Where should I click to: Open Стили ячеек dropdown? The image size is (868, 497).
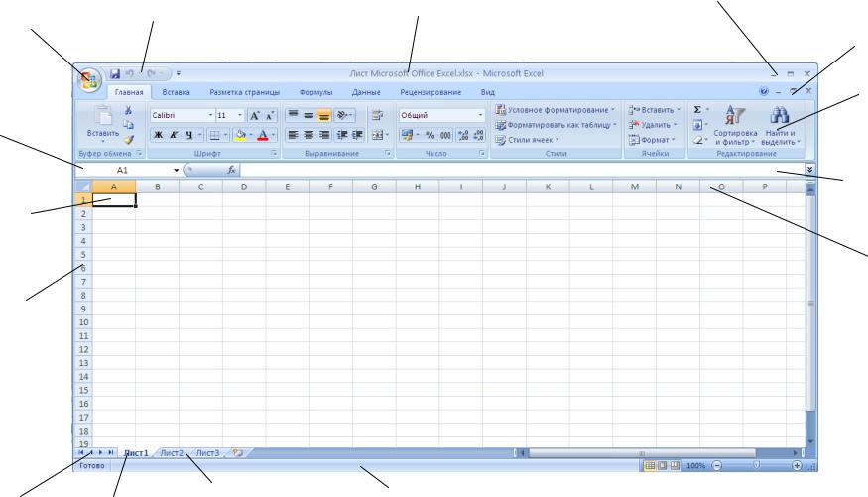[x=527, y=140]
